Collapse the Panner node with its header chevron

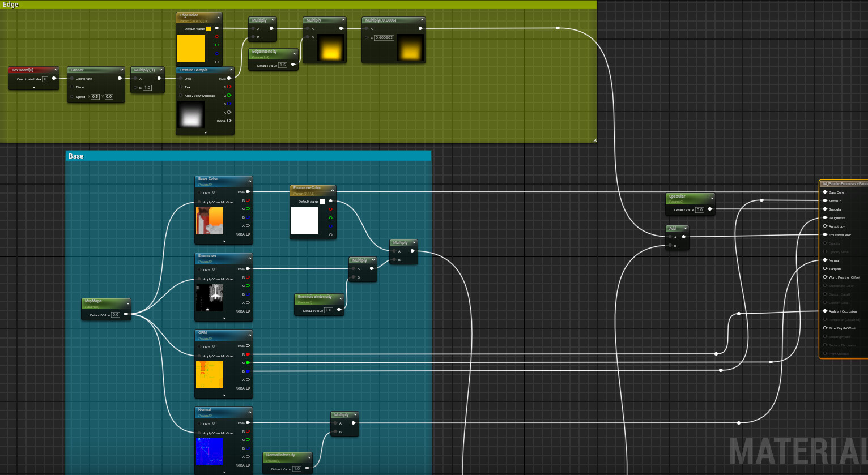coord(121,70)
